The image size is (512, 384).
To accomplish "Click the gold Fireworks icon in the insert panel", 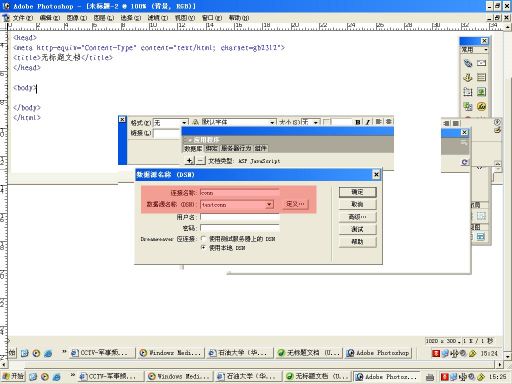I will pyautogui.click(x=482, y=106).
